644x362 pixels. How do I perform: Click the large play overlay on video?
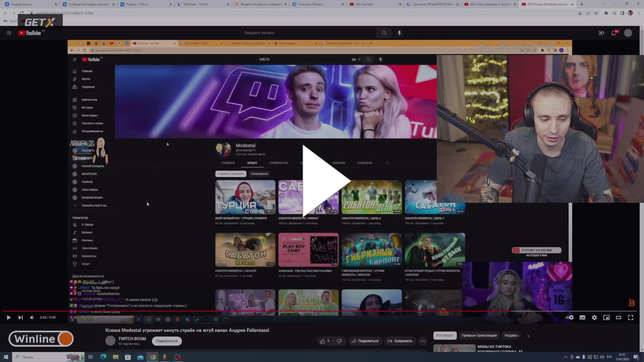pos(326,181)
